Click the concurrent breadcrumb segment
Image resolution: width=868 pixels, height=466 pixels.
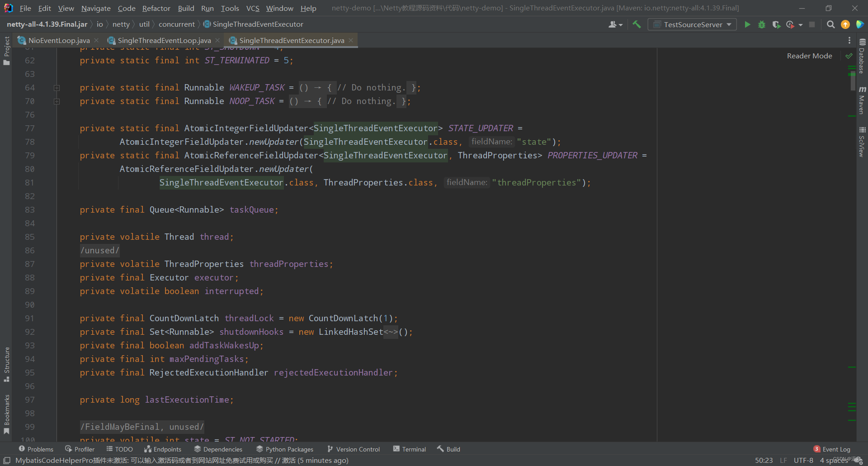click(177, 24)
